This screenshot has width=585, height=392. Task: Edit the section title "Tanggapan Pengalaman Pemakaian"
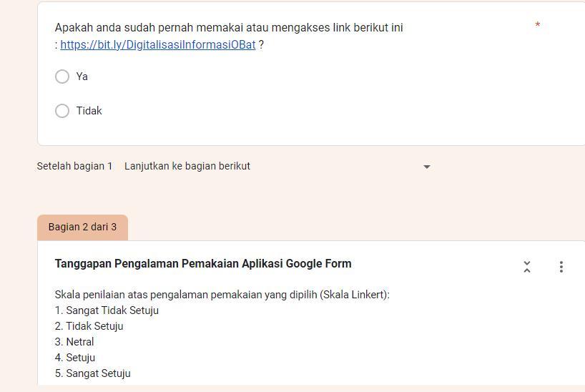(203, 264)
